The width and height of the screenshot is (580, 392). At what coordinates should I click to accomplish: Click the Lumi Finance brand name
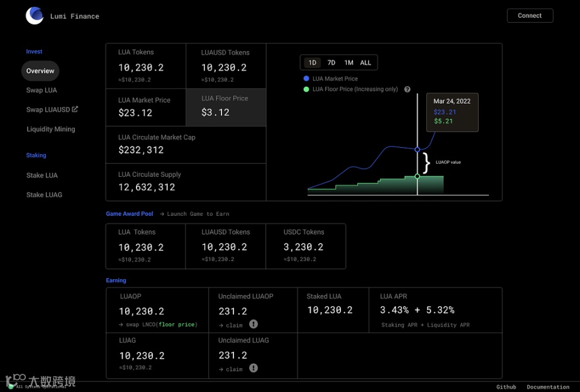[x=75, y=16]
